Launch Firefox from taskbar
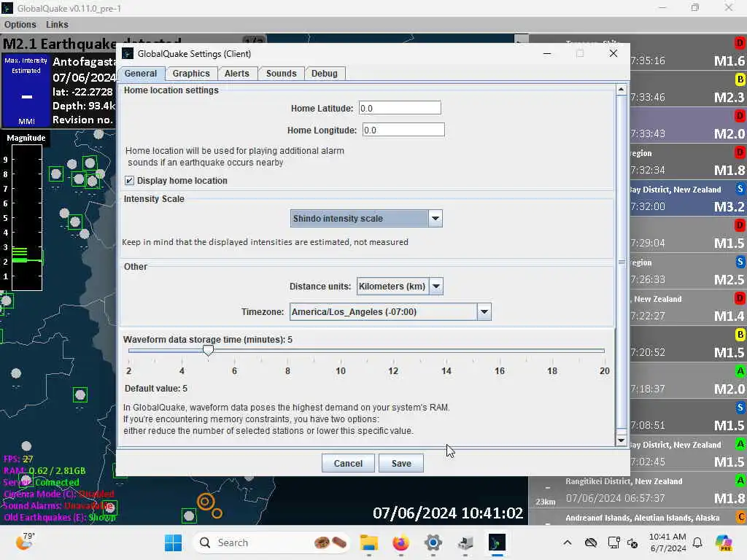747x560 pixels. coord(400,542)
